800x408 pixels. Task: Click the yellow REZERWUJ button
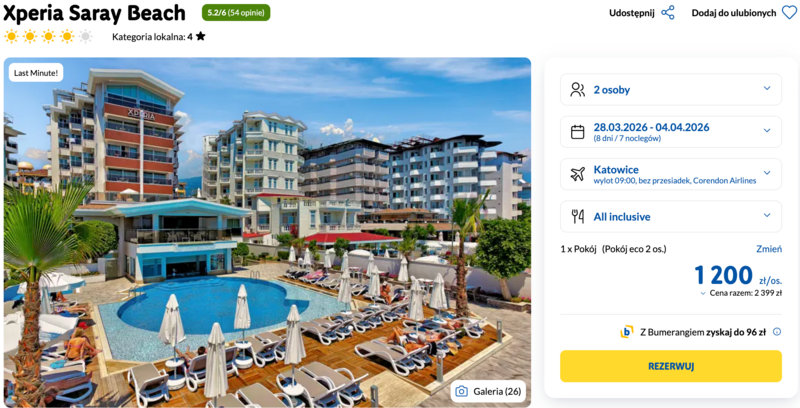pyautogui.click(x=671, y=366)
